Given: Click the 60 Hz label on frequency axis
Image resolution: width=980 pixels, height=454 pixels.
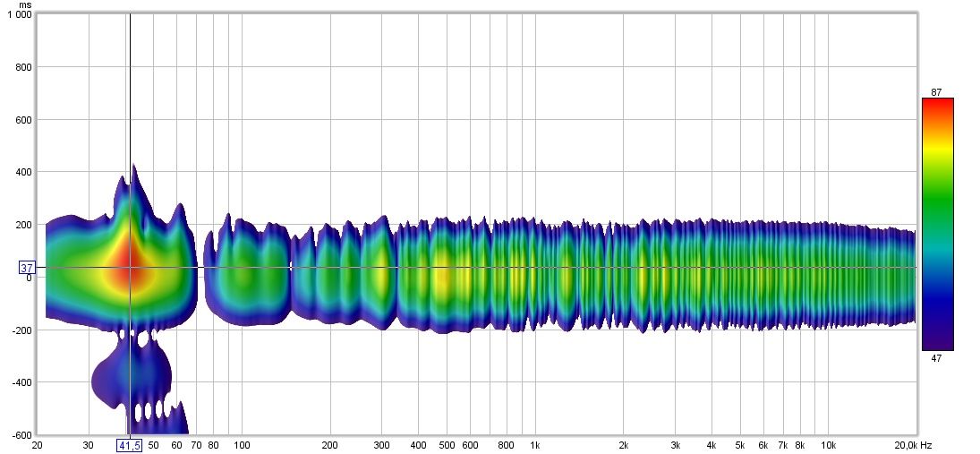Looking at the screenshot, I should pyautogui.click(x=177, y=445).
